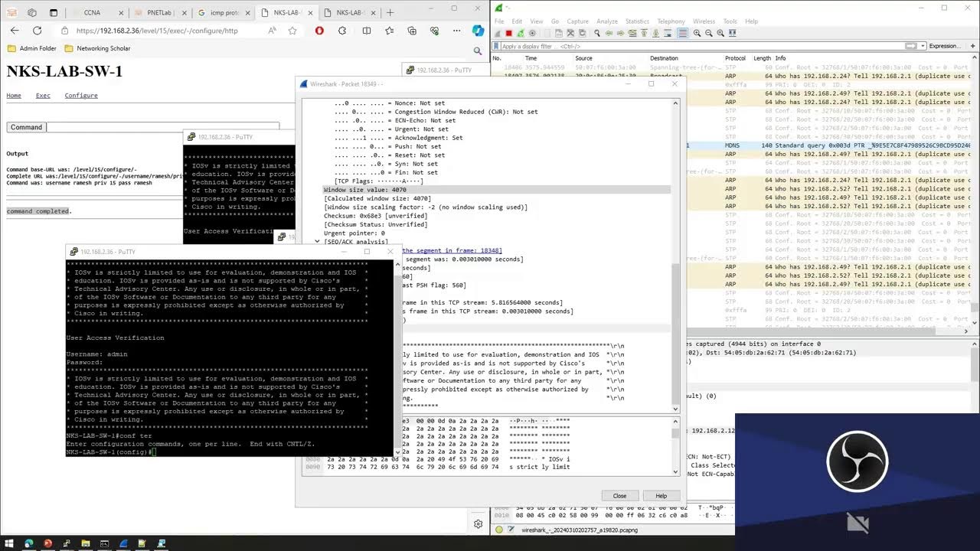Open new tab in Edge

(390, 12)
